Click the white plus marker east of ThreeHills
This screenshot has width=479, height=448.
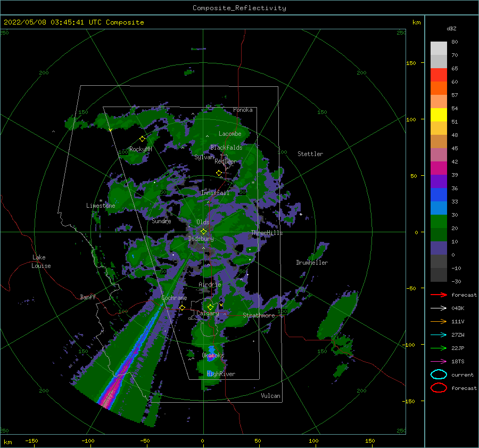[x=301, y=214]
